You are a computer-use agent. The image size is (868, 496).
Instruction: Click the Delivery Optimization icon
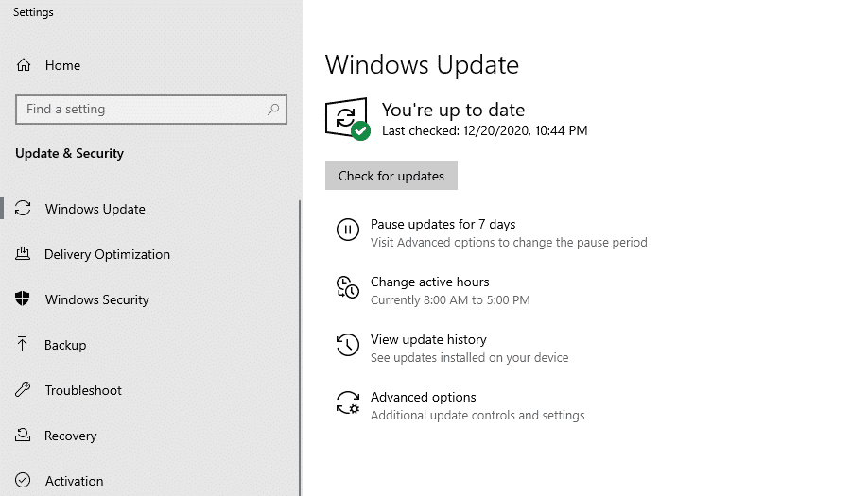23,254
